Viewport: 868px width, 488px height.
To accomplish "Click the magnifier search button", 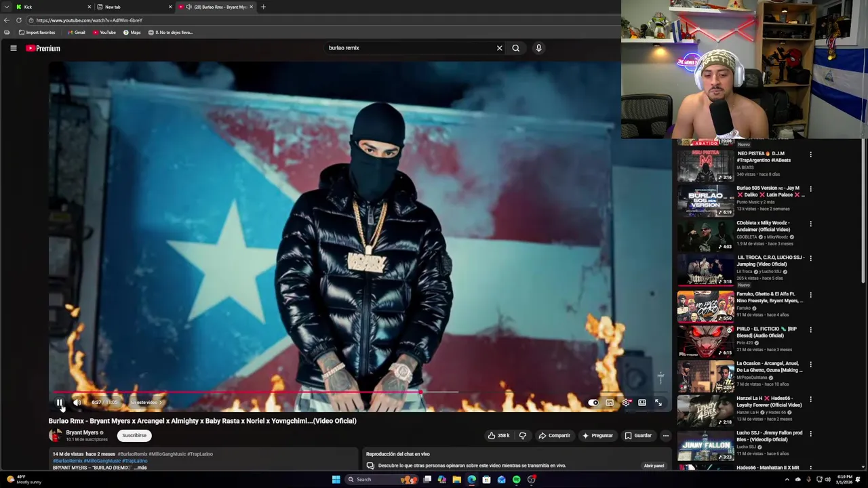I will point(516,48).
